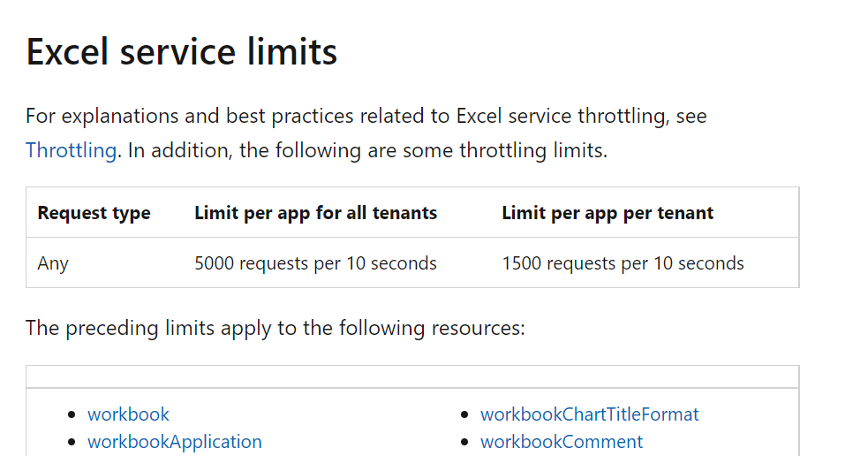This screenshot has height=456, width=868.
Task: Open the workbookApplication resource link
Action: [x=174, y=442]
